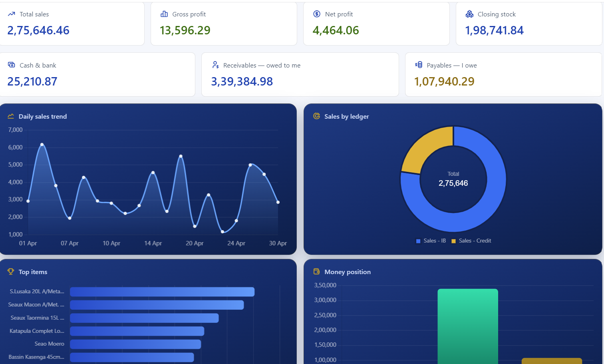The height and width of the screenshot is (364, 604).
Task: Click the 30 Apr data point on sales trend
Action: pos(278,202)
